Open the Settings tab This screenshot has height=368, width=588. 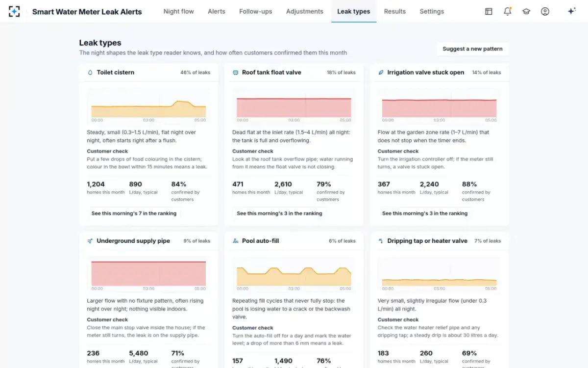tap(432, 11)
